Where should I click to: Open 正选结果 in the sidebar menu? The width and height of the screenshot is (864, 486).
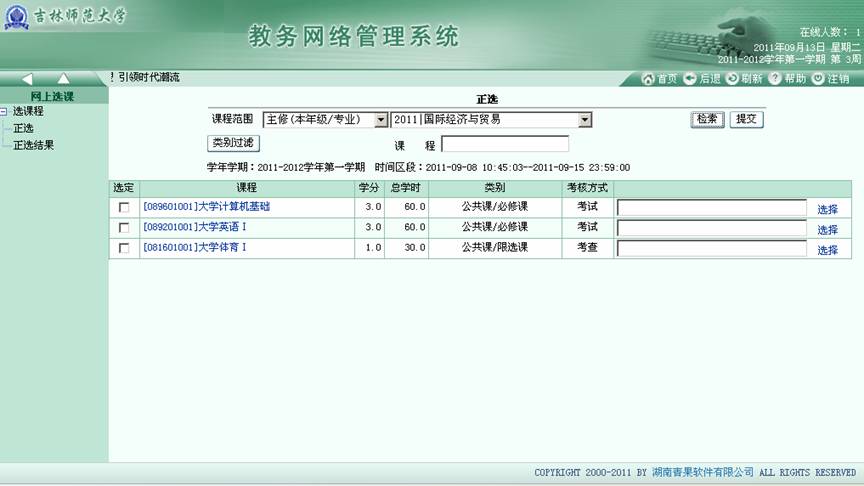33,145
